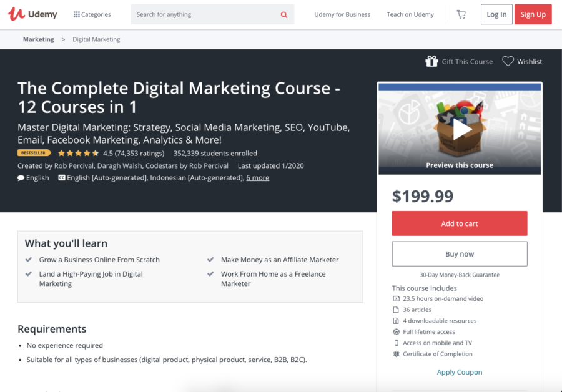Click the speech bubble language icon

tap(21, 178)
